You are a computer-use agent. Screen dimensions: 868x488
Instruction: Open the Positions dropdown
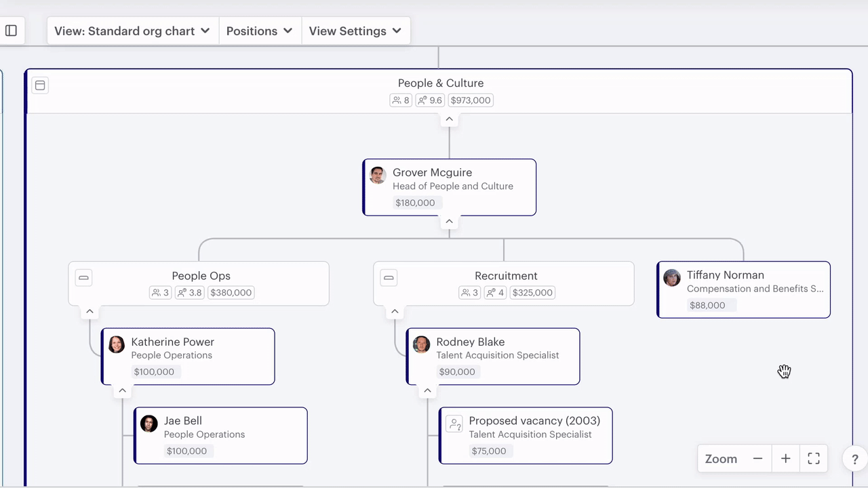click(x=260, y=30)
